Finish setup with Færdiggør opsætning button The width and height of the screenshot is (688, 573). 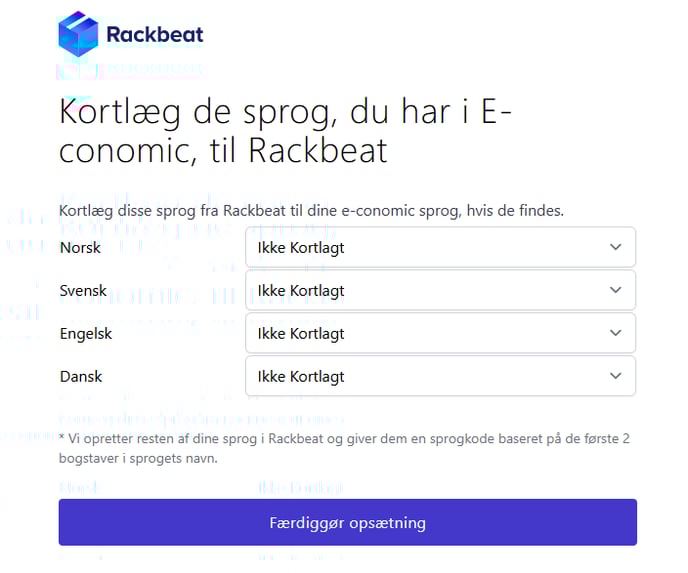click(348, 522)
